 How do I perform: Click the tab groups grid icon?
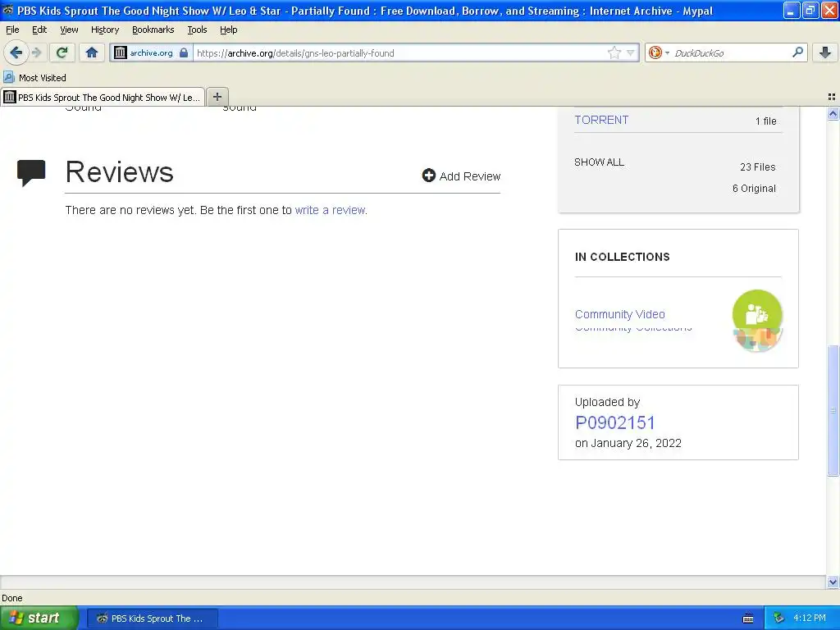point(832,97)
